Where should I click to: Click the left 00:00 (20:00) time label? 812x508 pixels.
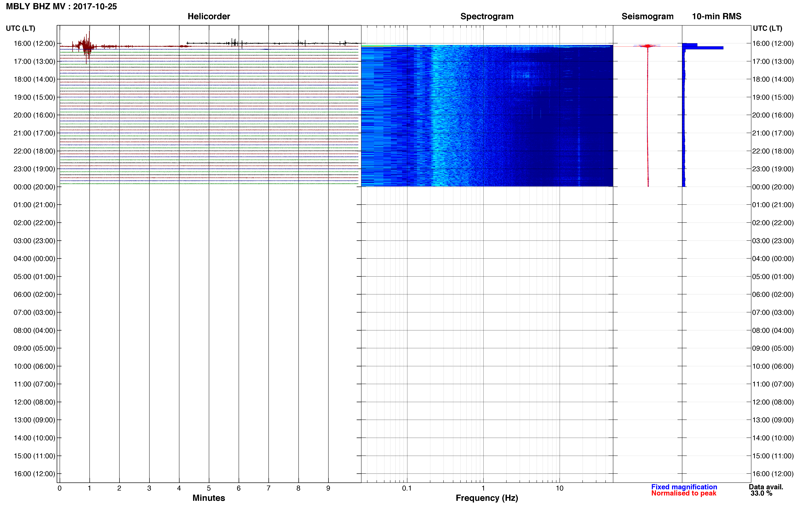point(34,187)
